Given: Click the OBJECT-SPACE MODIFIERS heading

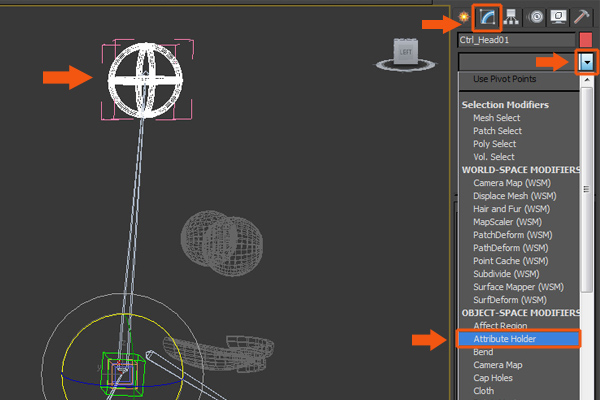Looking at the screenshot, I should [x=520, y=313].
